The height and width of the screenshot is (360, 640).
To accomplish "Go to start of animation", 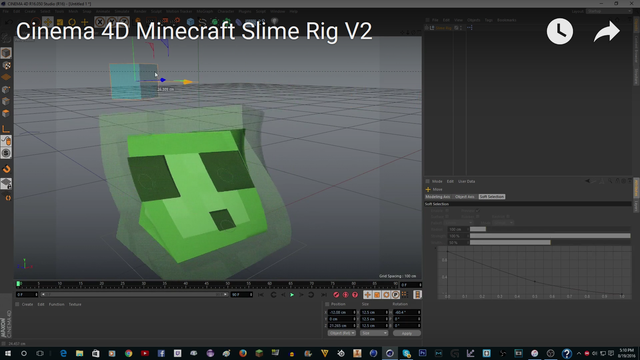I will pos(261,295).
